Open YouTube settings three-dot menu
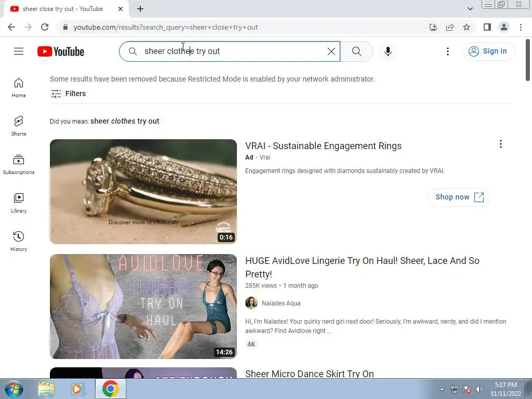 [447, 51]
